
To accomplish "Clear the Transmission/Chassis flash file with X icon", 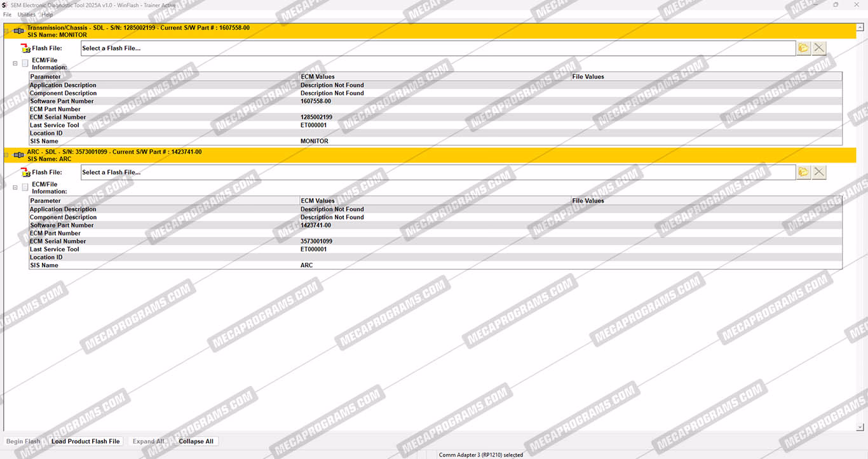I will coord(819,48).
